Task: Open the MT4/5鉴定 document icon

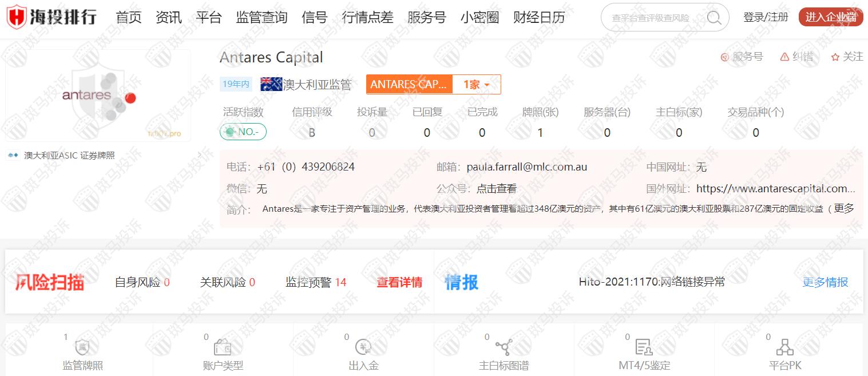Action: click(644, 347)
